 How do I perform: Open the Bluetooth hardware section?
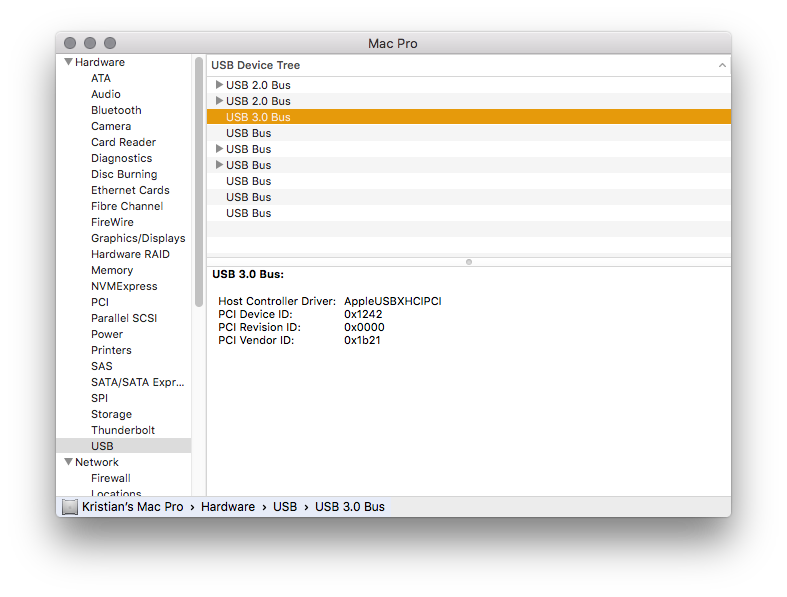(x=116, y=110)
